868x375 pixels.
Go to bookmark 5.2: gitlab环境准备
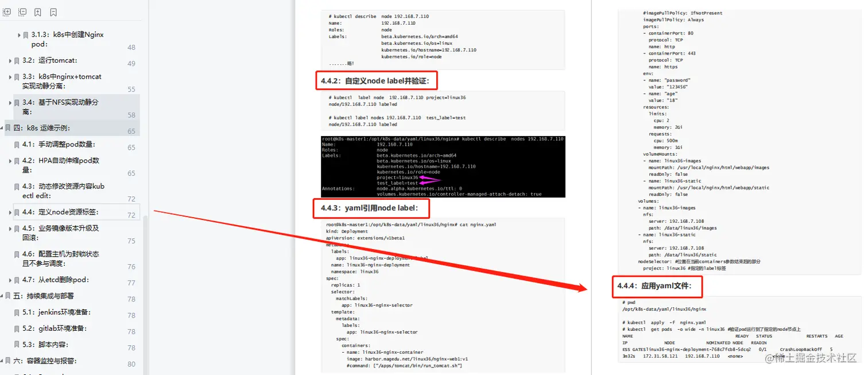click(x=55, y=328)
